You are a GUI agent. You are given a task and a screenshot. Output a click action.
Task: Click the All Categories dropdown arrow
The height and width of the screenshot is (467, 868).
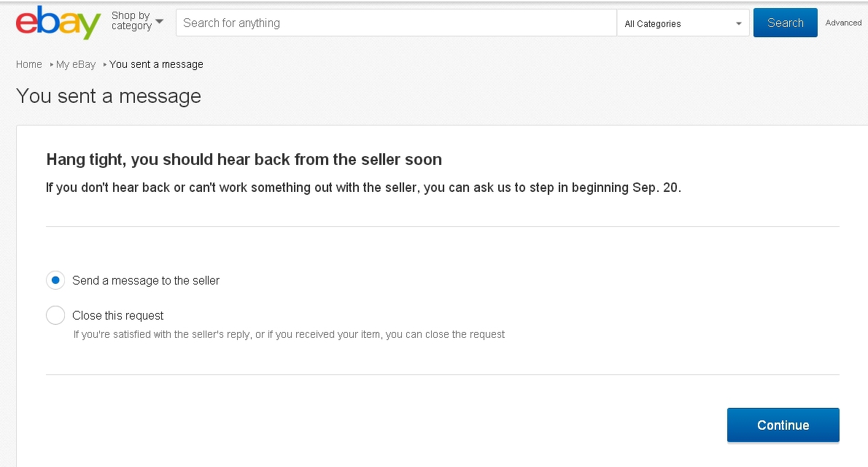pos(739,24)
